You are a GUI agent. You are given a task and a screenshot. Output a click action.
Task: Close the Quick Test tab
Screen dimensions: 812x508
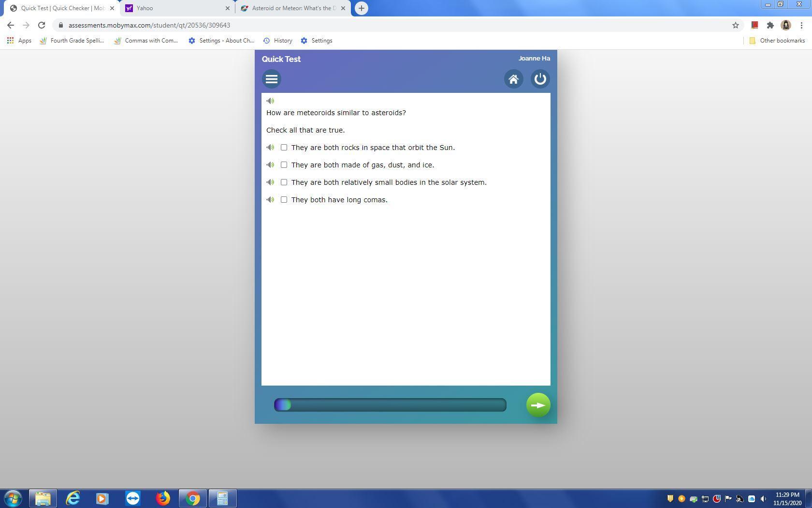[112, 8]
